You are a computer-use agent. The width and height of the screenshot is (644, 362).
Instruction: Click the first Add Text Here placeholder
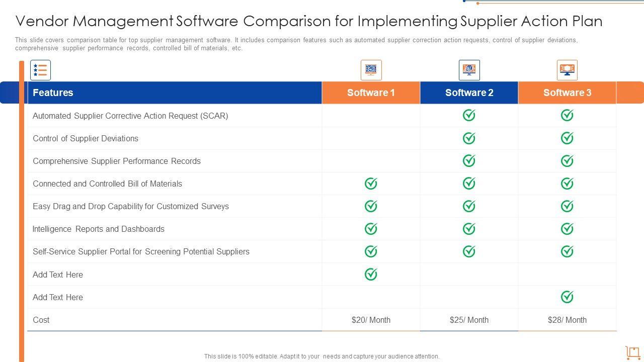(58, 275)
